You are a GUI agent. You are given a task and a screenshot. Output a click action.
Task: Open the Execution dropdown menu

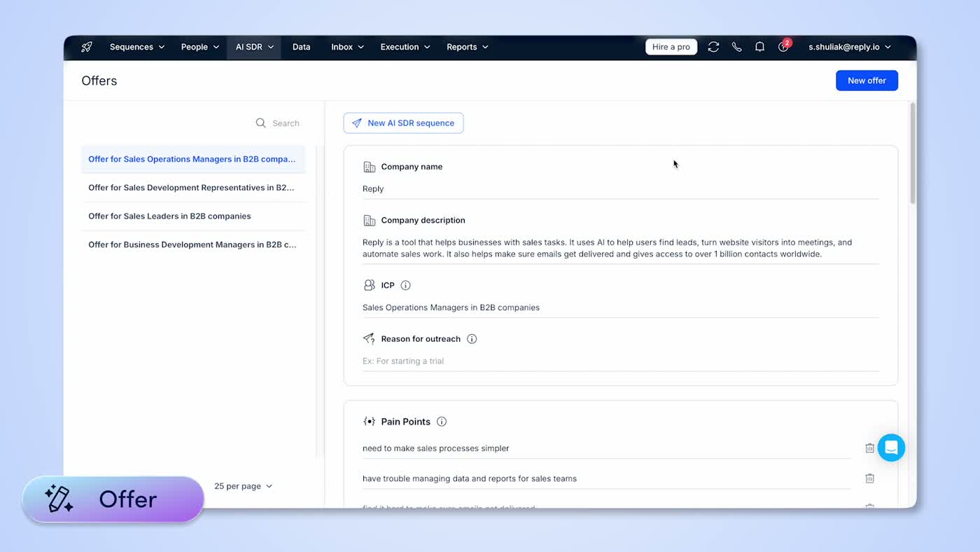[405, 47]
